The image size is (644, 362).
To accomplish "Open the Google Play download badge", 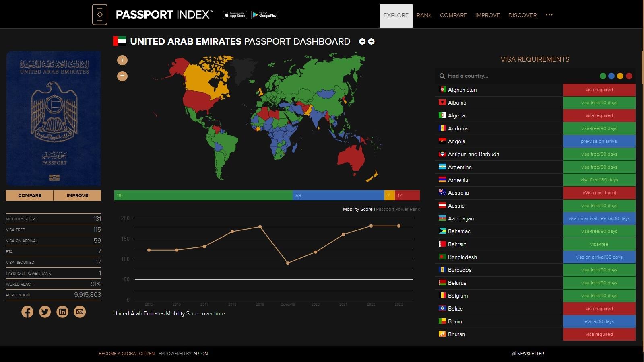I will tap(265, 15).
